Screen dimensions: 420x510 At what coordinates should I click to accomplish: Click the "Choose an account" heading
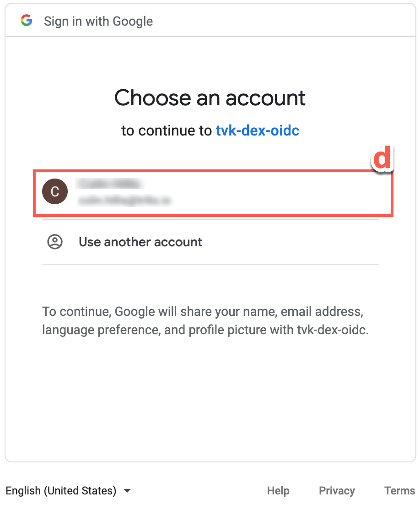(210, 98)
